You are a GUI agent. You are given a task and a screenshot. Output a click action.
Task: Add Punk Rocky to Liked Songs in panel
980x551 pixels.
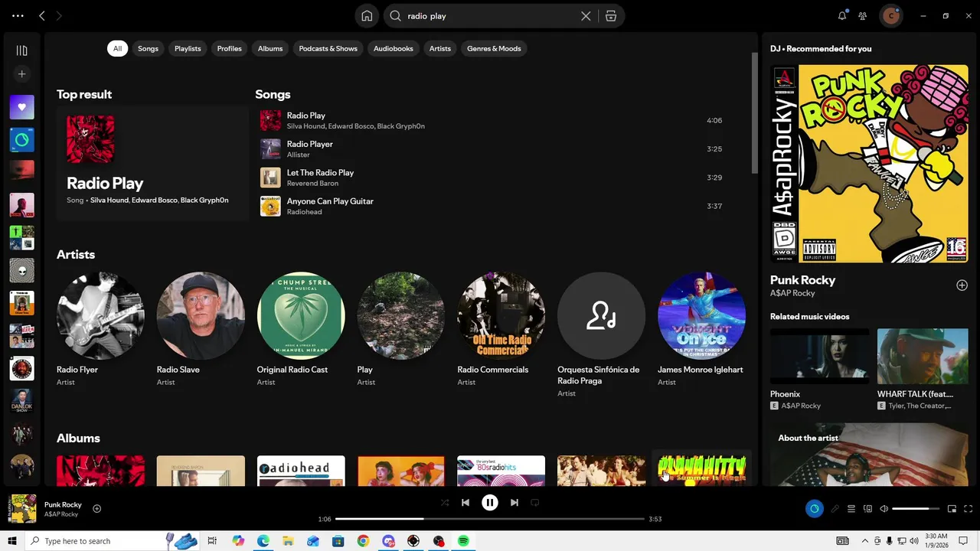(x=962, y=285)
